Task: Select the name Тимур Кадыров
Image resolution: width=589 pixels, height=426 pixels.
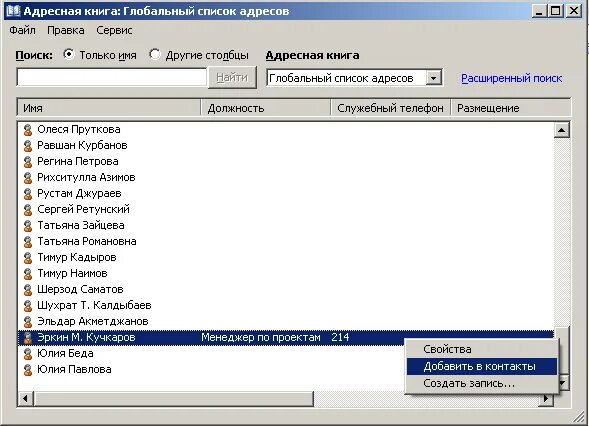Action: [77, 258]
